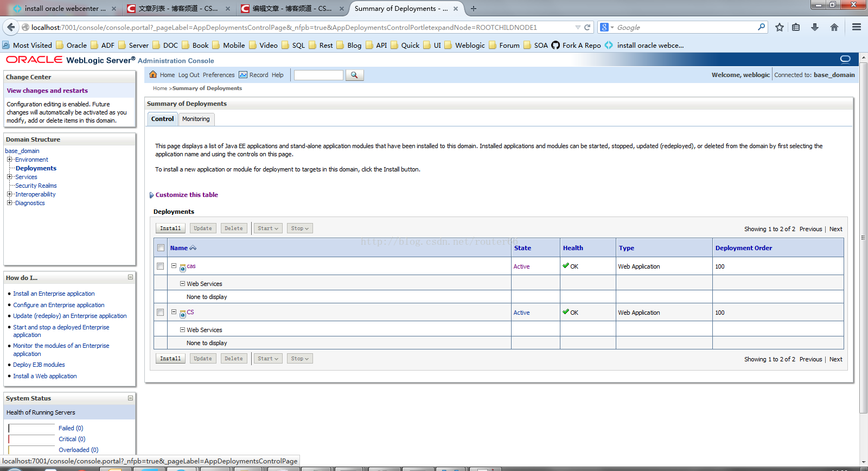Image resolution: width=868 pixels, height=471 pixels.
Task: Collapse the How do I panel
Action: (130, 277)
